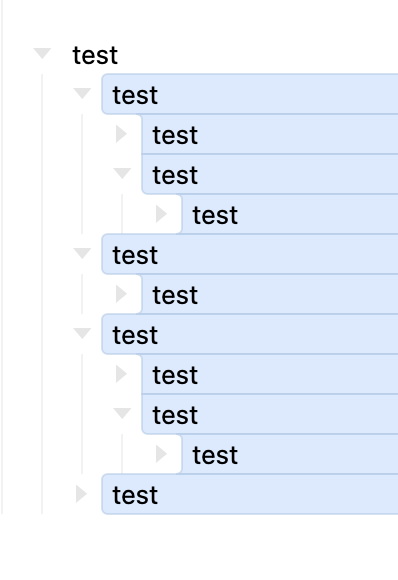This screenshot has height=580, width=398.
Task: Expand the first grandchild under third child
Action: 121,374
